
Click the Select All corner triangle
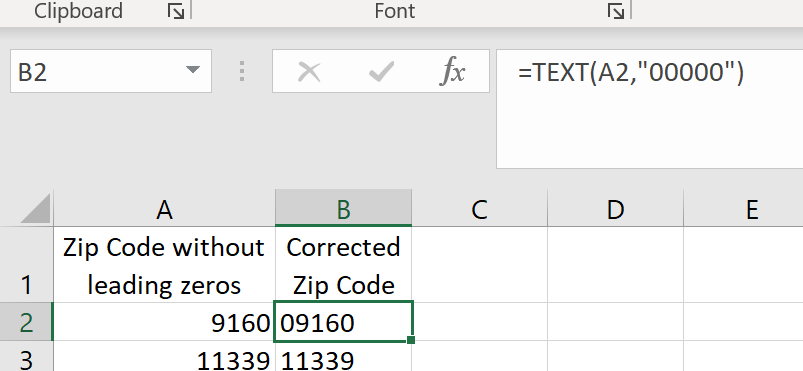pos(35,208)
